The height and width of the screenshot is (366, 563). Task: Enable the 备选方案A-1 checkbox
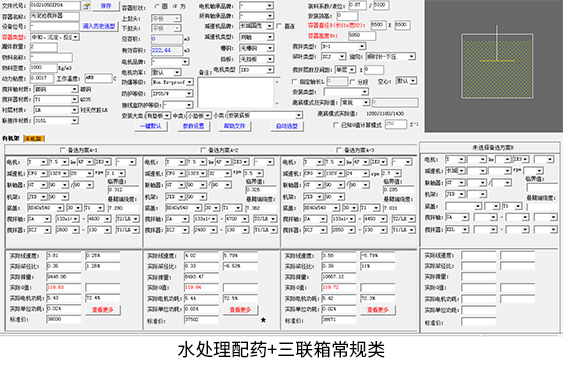[63, 150]
